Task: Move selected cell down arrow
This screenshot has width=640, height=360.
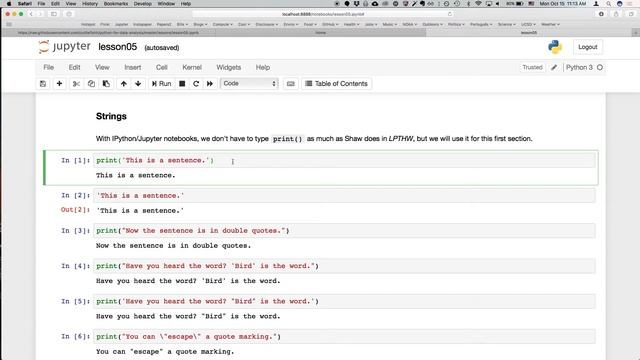Action: tap(138, 84)
